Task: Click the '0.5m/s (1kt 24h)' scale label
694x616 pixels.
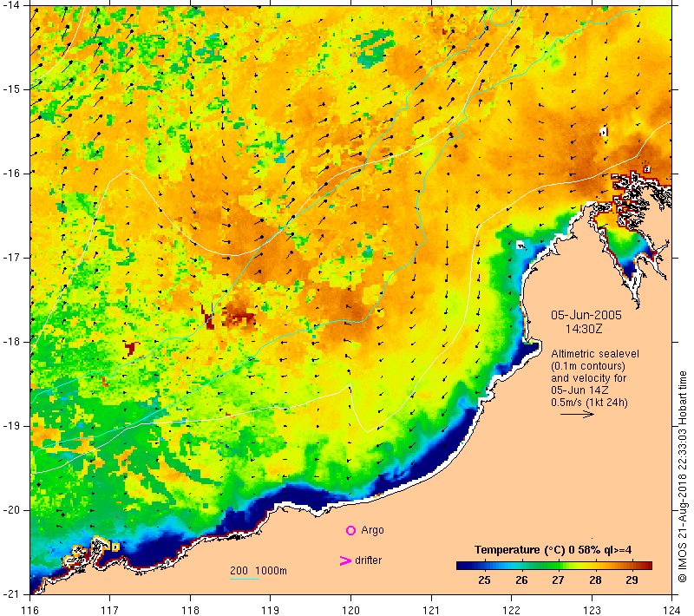Action: tap(589, 403)
